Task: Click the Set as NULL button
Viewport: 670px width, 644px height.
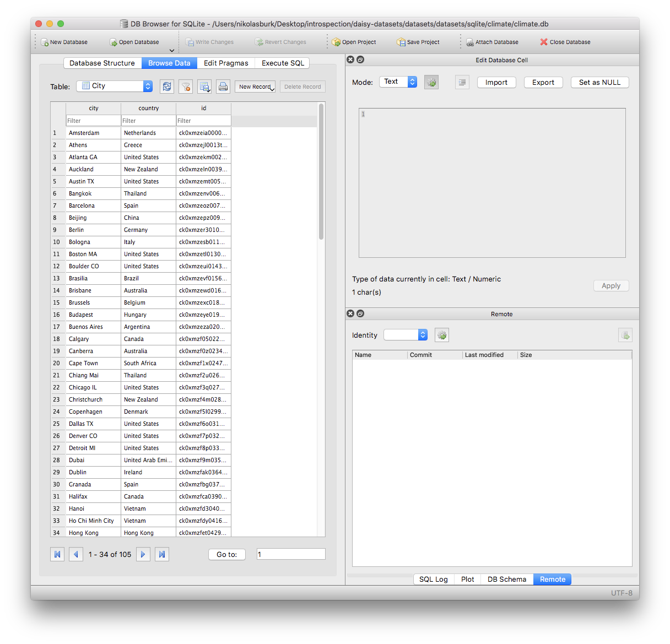Action: coord(599,82)
